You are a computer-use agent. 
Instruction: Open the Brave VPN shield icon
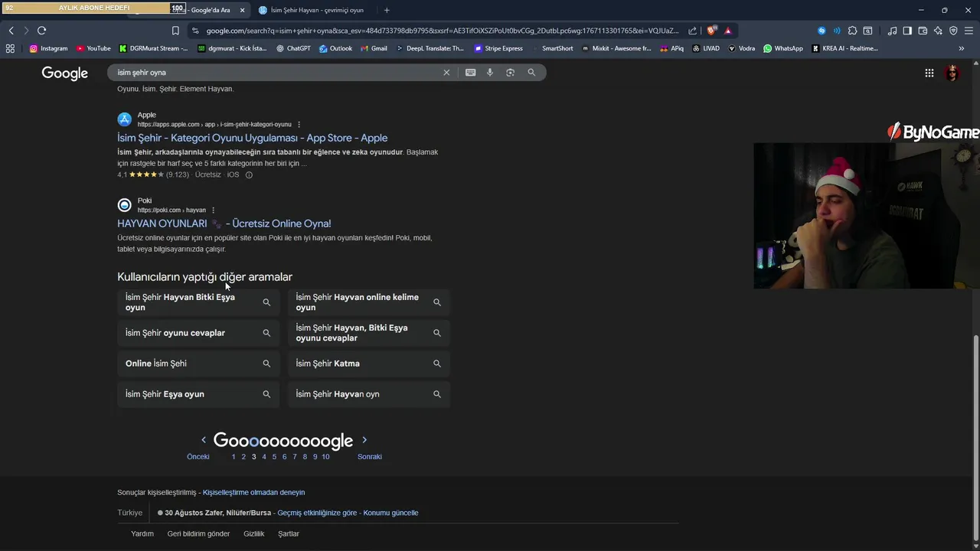click(x=953, y=31)
